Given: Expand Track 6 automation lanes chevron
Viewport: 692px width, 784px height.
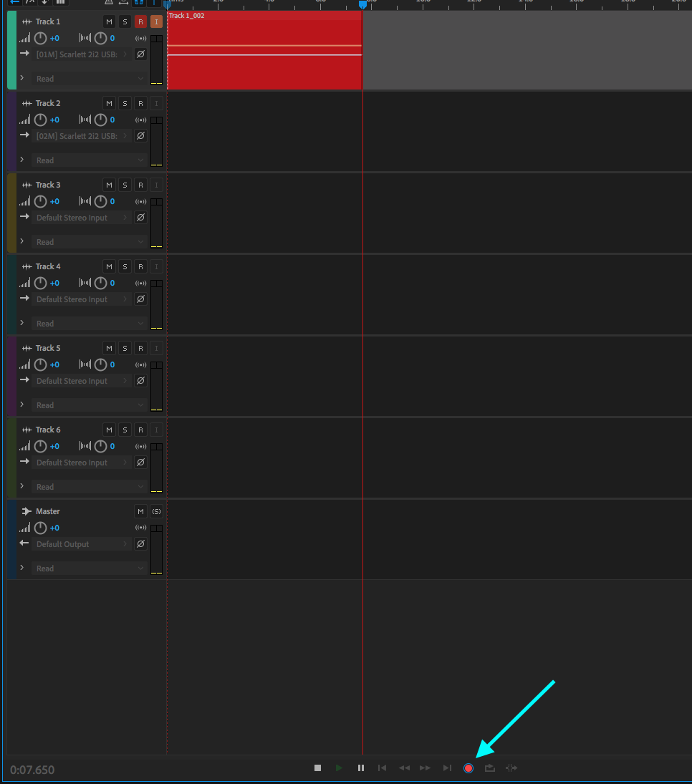Looking at the screenshot, I should [22, 486].
